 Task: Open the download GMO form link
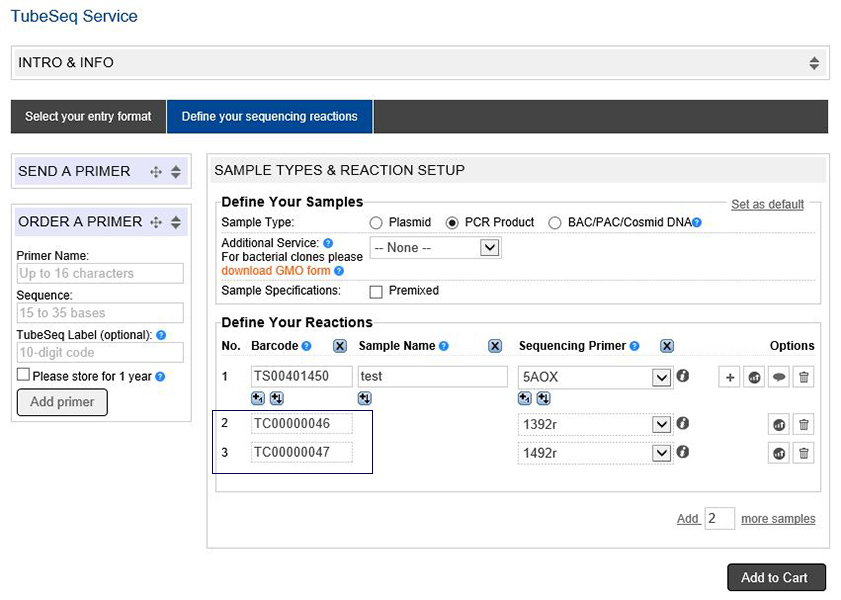[276, 271]
